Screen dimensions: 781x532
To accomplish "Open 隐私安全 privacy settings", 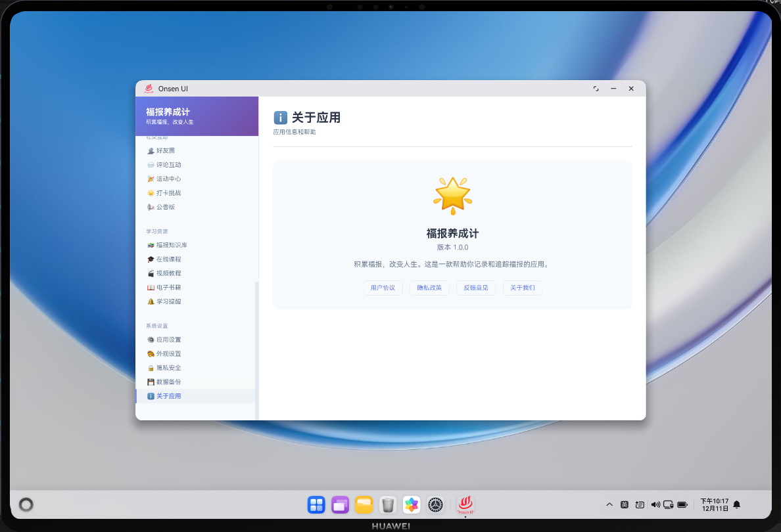I will pos(168,368).
